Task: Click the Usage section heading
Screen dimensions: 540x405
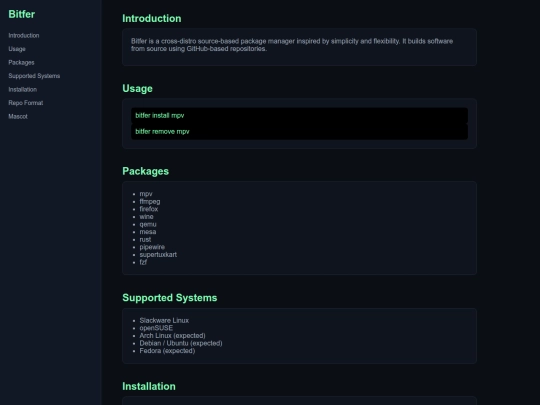Action: coord(137,89)
